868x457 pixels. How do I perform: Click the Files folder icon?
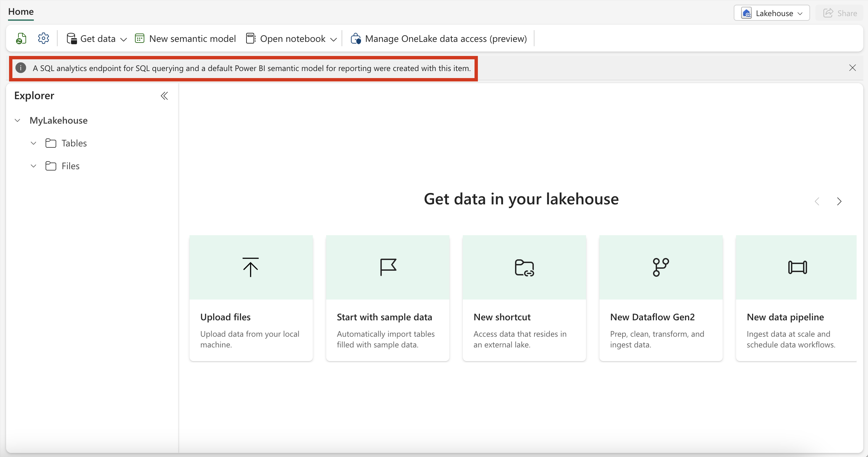click(x=51, y=166)
